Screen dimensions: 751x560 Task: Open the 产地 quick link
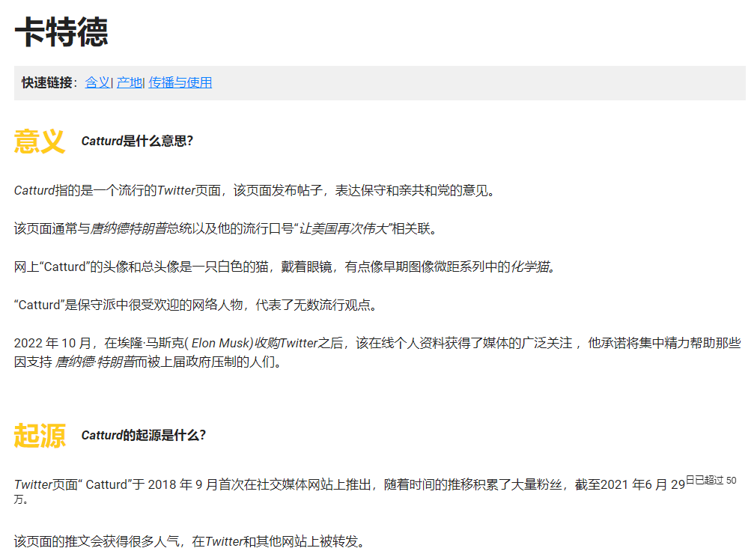pos(129,82)
